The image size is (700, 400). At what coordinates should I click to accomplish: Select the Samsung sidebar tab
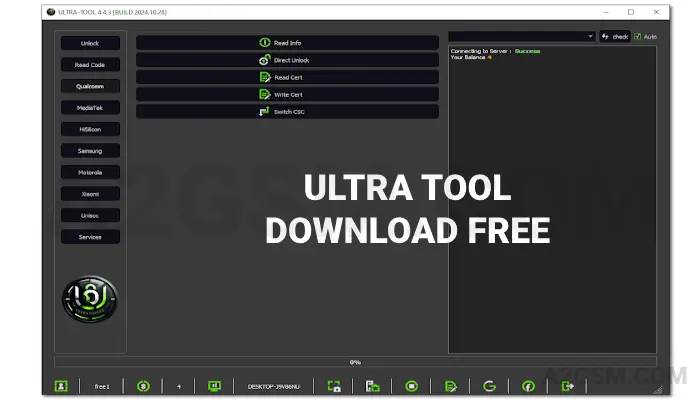(x=90, y=151)
